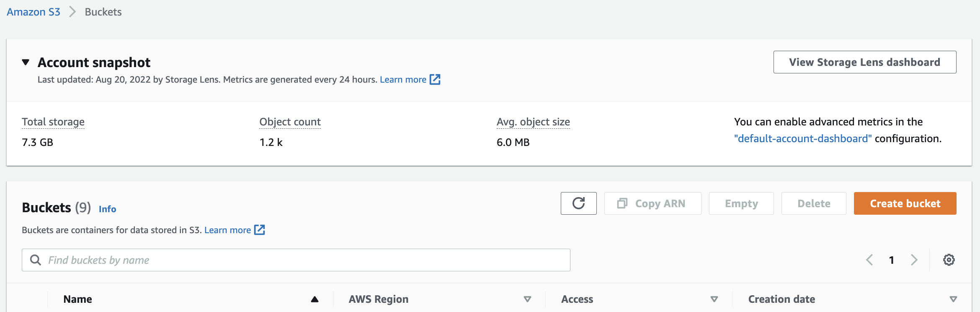Sort by AWS Region column arrow
The image size is (980, 312).
click(527, 299)
